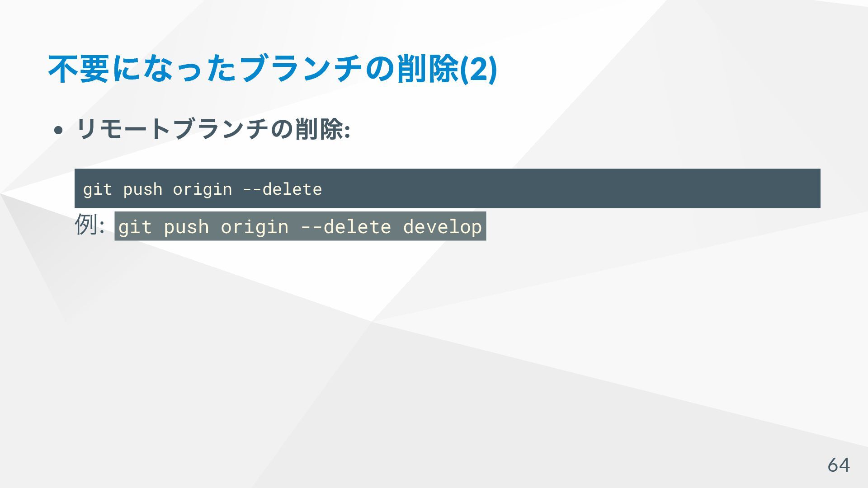Click empty right area of dark code block

[x=588, y=189]
